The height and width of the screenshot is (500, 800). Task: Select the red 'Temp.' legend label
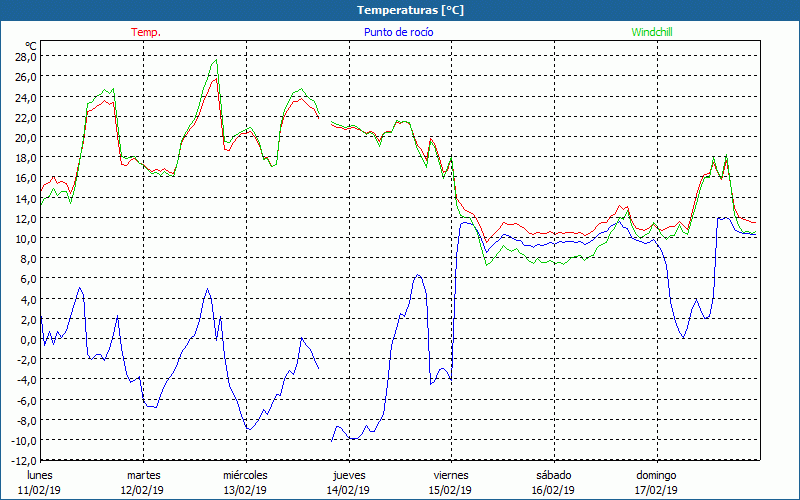tap(146, 32)
